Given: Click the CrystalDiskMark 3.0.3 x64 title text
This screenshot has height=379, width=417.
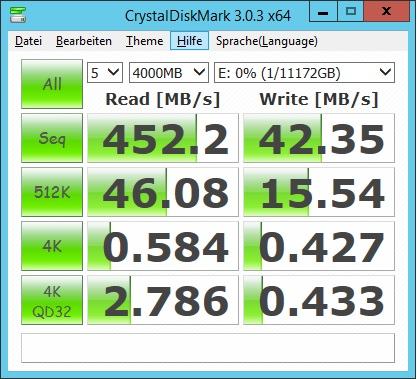Looking at the screenshot, I should (x=208, y=15).
